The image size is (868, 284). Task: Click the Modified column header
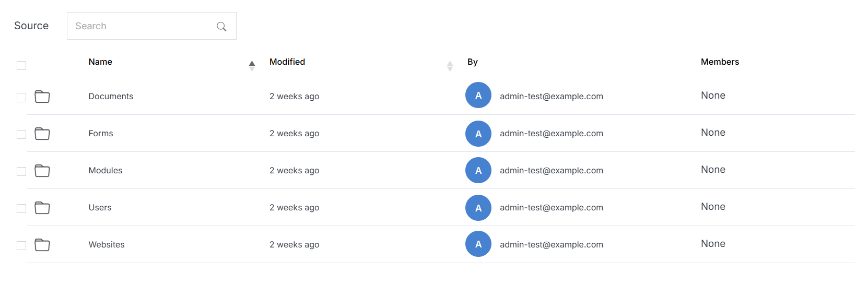coord(287,62)
